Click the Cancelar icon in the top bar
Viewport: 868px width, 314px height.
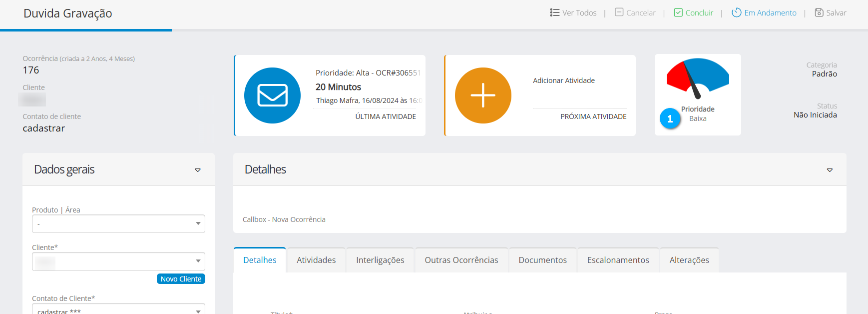pyautogui.click(x=619, y=12)
